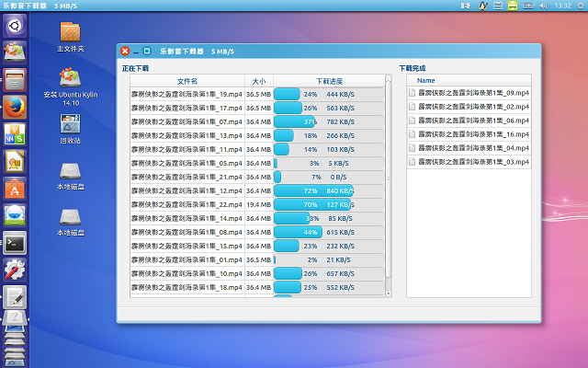Open the 回收站 trash desktop icon
The image size is (588, 368).
[x=70, y=129]
